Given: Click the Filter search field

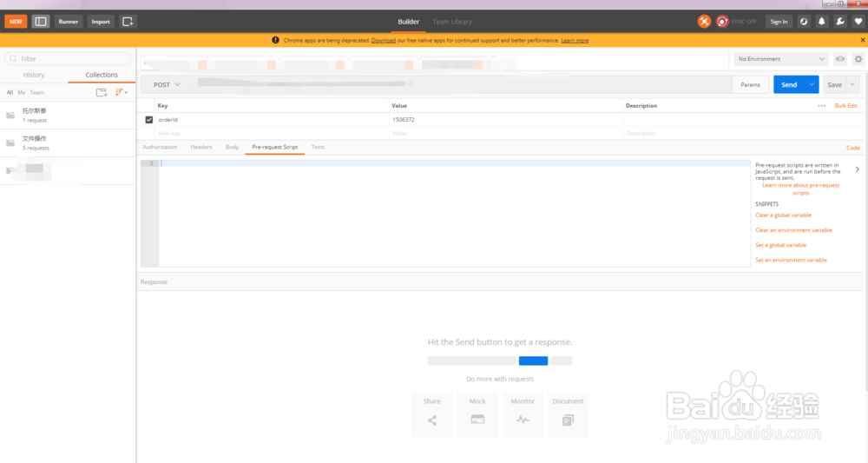Looking at the screenshot, I should pyautogui.click(x=68, y=59).
